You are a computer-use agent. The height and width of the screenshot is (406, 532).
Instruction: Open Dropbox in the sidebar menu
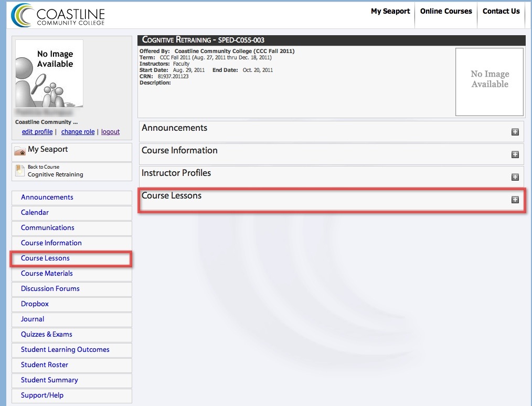pyautogui.click(x=71, y=305)
